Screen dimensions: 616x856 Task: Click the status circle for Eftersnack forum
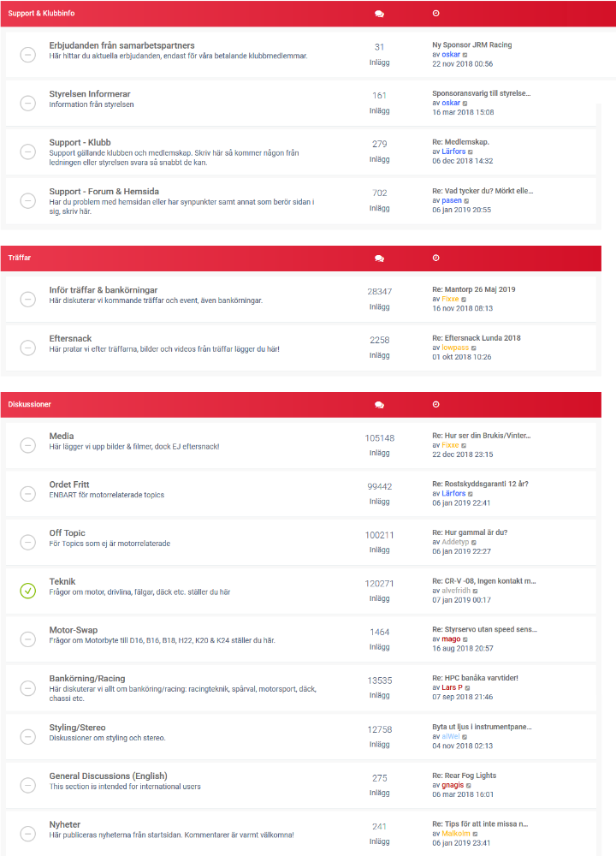(x=28, y=348)
